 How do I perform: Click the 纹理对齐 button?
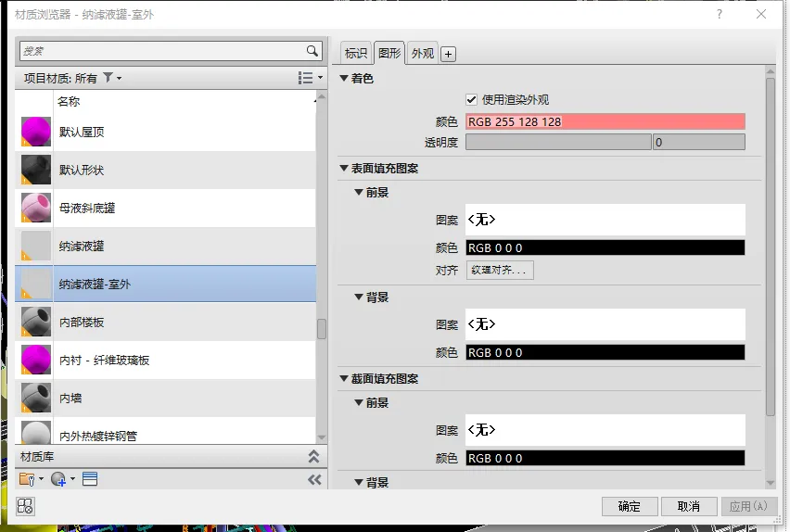point(499,271)
